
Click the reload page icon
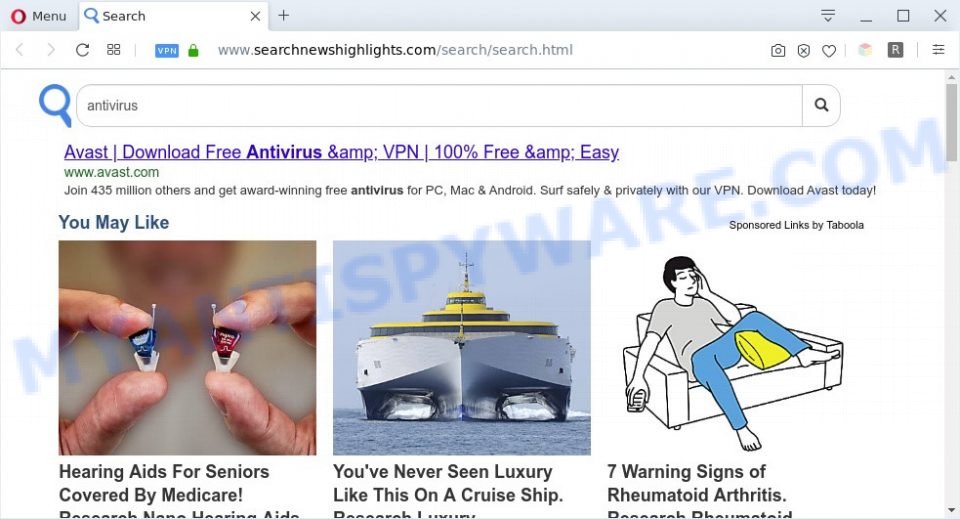(x=83, y=50)
